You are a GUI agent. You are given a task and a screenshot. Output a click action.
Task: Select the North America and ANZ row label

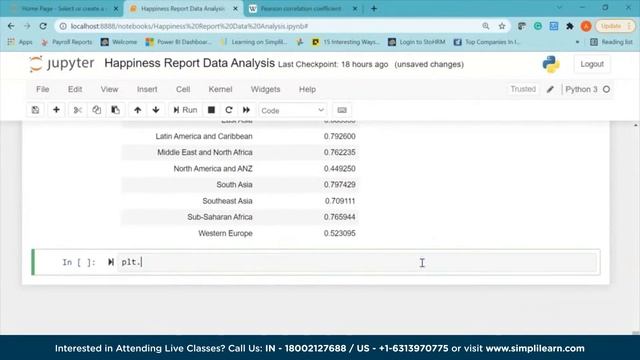[x=213, y=169]
